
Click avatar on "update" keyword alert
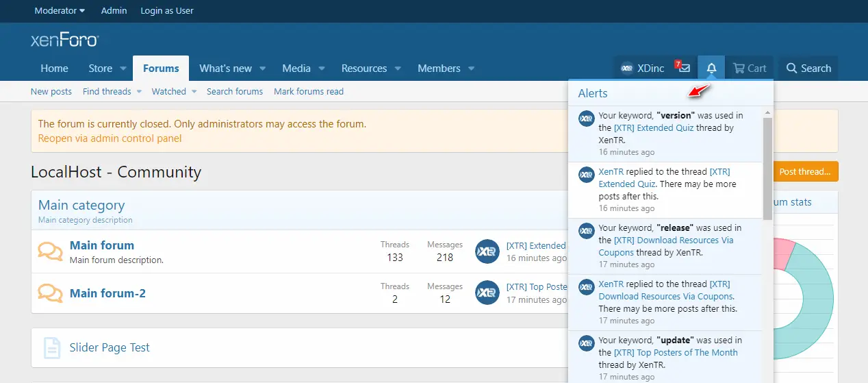point(586,343)
